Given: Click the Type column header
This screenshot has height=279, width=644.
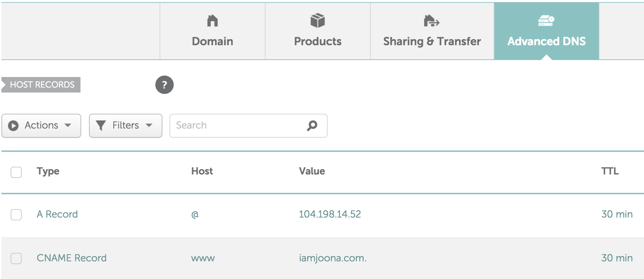Looking at the screenshot, I should click(x=48, y=171).
